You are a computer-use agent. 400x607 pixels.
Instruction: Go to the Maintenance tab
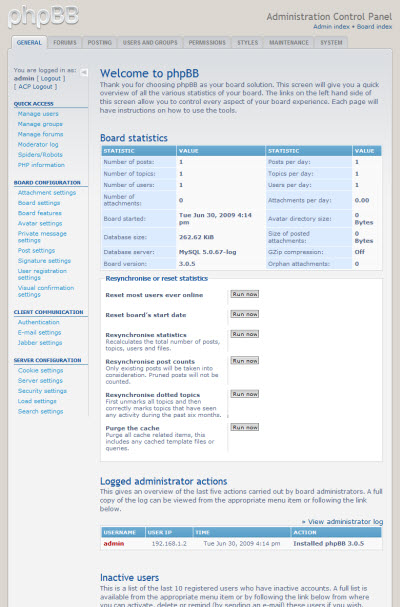point(289,43)
